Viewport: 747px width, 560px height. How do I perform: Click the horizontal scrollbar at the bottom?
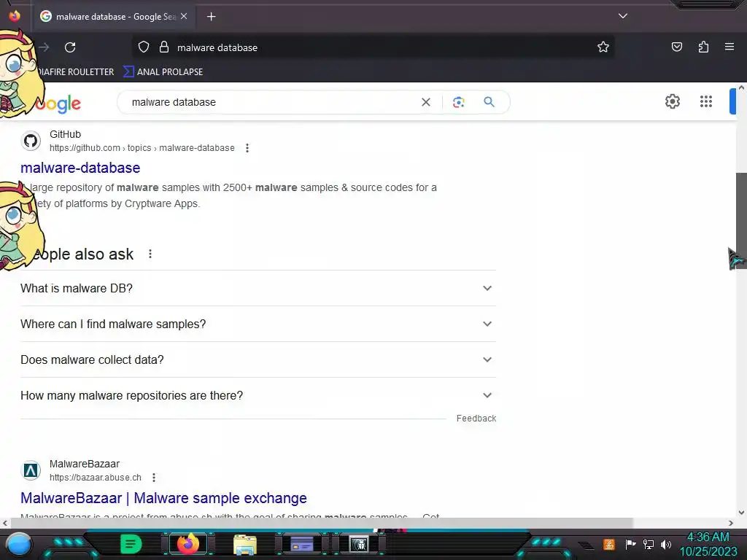click(x=322, y=523)
